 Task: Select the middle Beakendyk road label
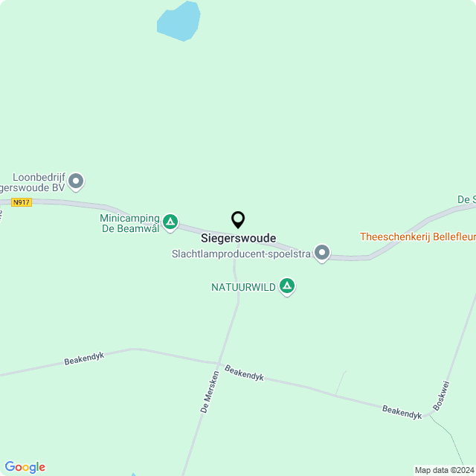(244, 373)
